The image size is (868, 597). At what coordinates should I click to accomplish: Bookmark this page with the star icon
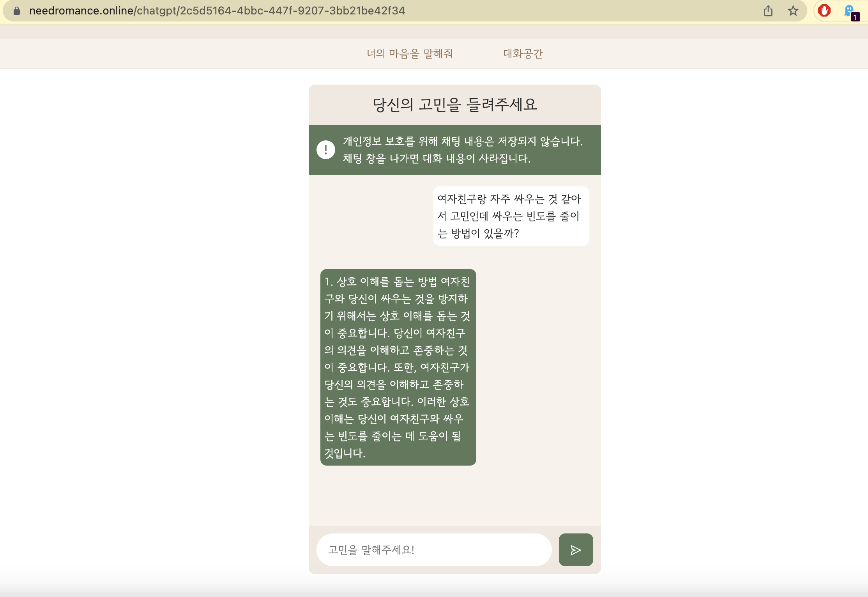tap(793, 11)
